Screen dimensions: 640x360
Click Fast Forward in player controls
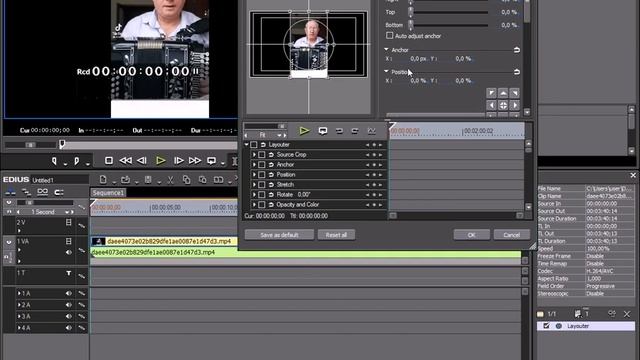coord(195,161)
